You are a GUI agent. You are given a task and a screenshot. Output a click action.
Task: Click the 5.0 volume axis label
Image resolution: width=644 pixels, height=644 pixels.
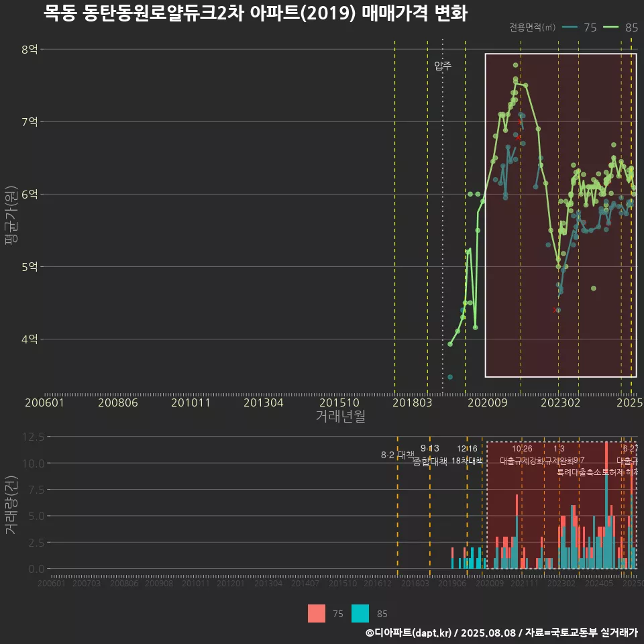coord(36,516)
